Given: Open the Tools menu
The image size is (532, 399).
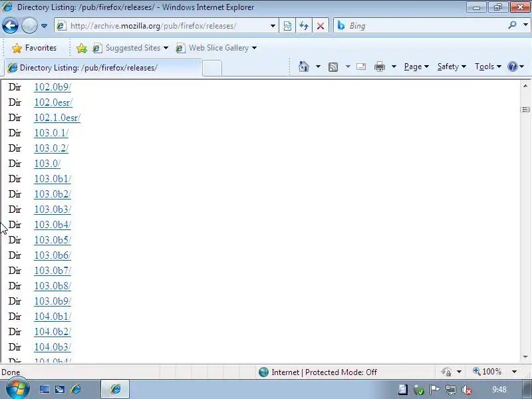Looking at the screenshot, I should [488, 66].
